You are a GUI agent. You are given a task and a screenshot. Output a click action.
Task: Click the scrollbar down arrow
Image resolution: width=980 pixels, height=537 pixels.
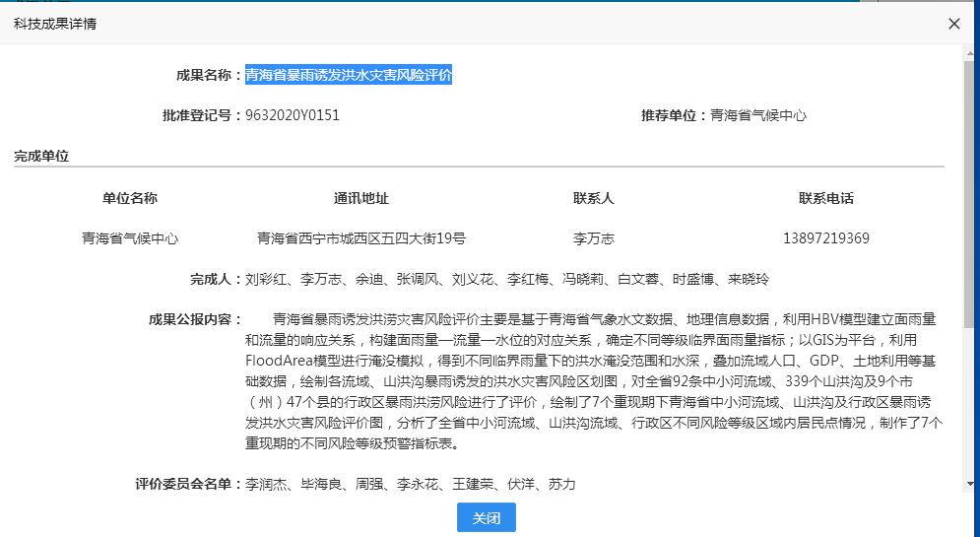point(971,486)
